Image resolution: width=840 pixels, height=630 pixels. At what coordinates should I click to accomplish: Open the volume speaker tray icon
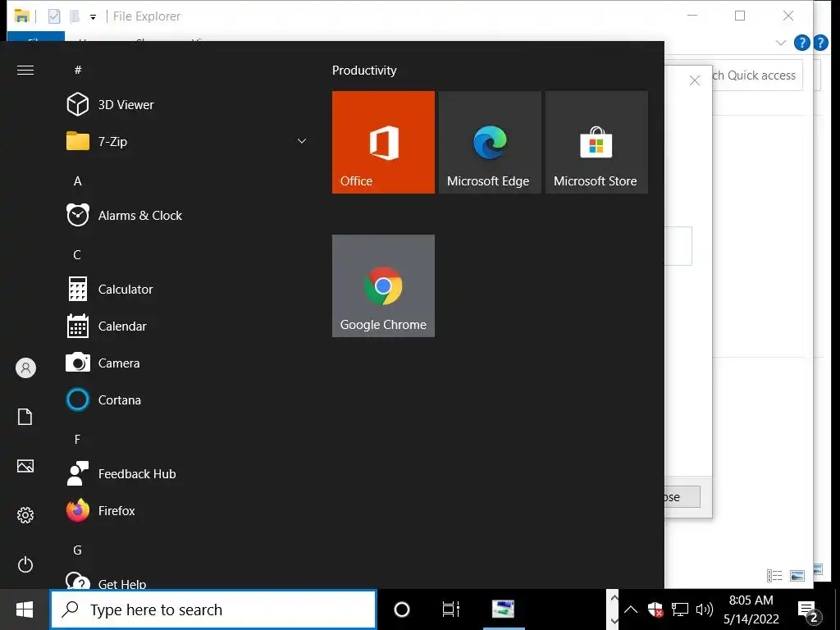click(x=704, y=609)
